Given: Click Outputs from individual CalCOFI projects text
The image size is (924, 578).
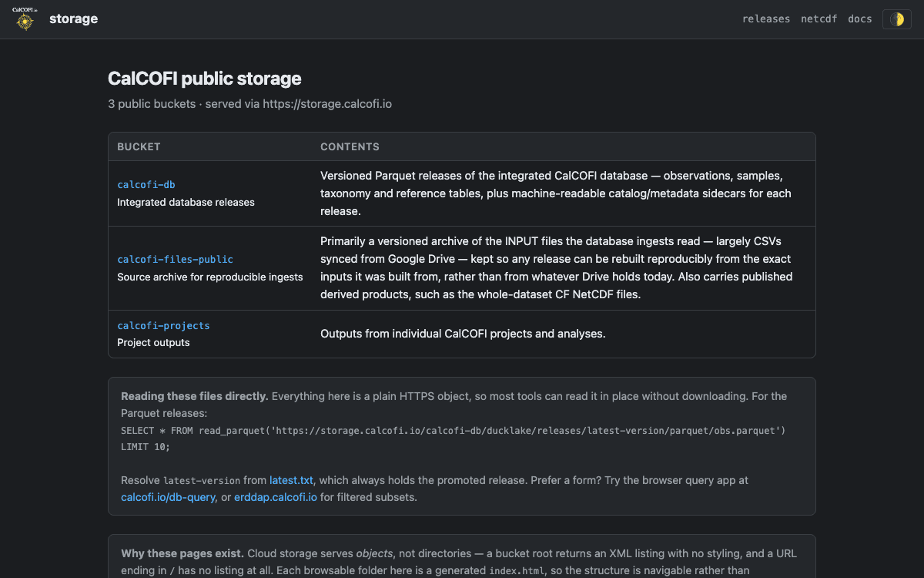Looking at the screenshot, I should pos(463,334).
